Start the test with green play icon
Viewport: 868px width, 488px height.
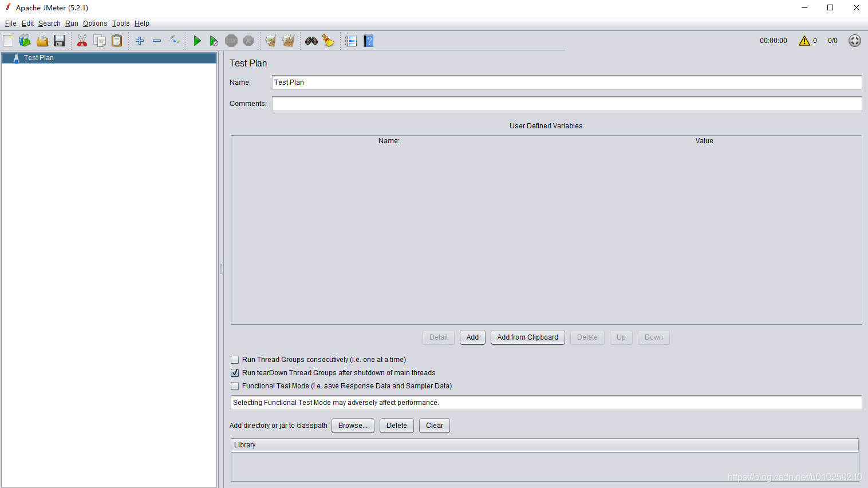[x=197, y=41]
